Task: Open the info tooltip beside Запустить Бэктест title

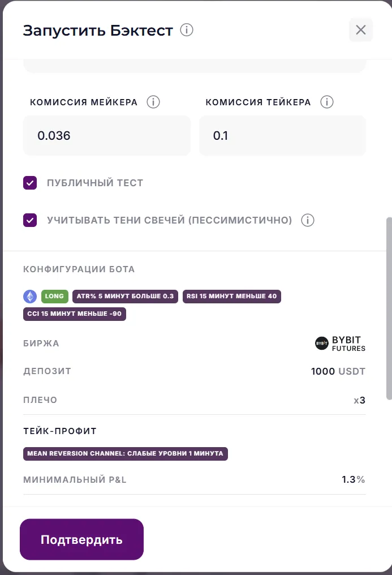Action: (x=187, y=31)
